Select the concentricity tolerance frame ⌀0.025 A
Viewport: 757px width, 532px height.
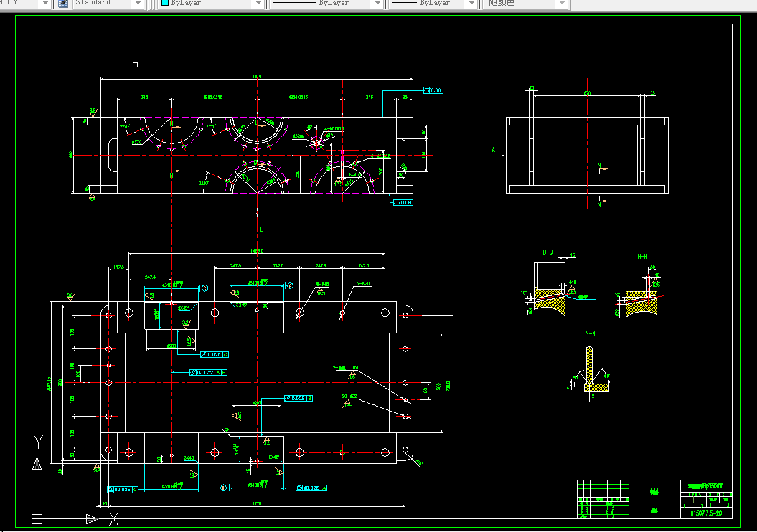[311, 488]
